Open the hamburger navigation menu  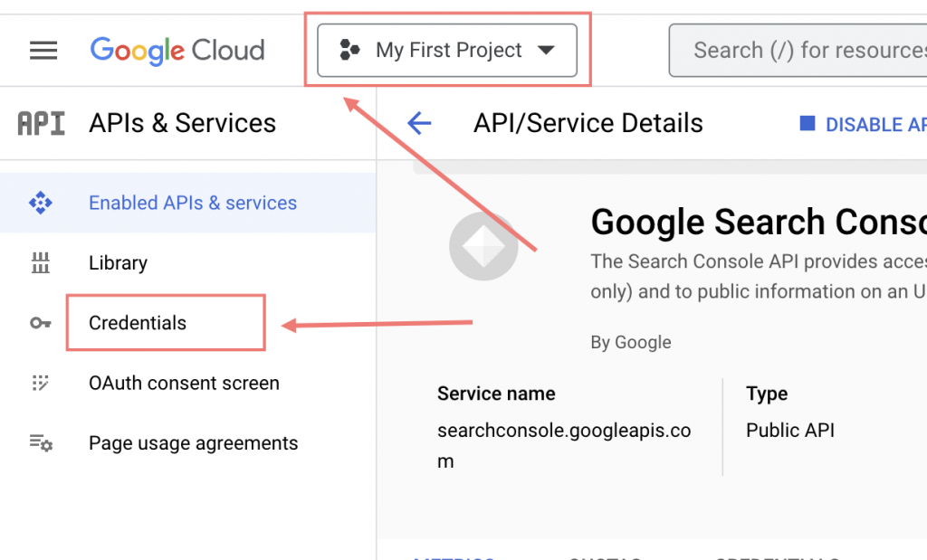tap(43, 51)
